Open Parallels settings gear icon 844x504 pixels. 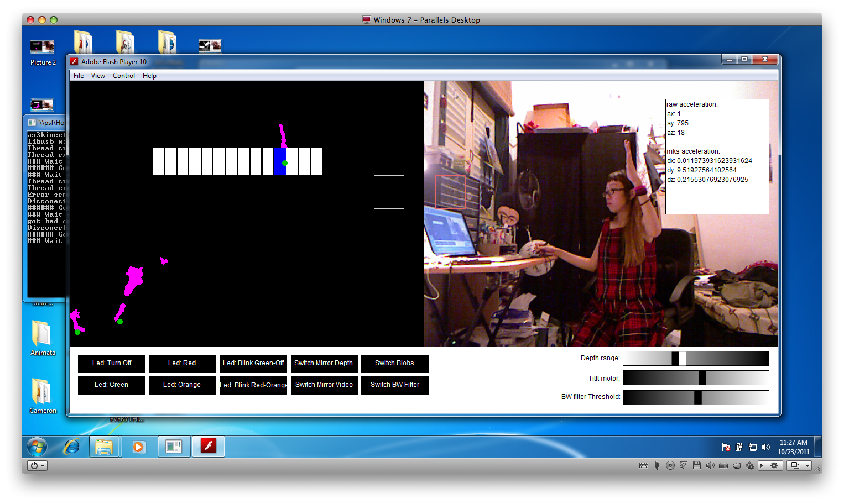(x=774, y=465)
